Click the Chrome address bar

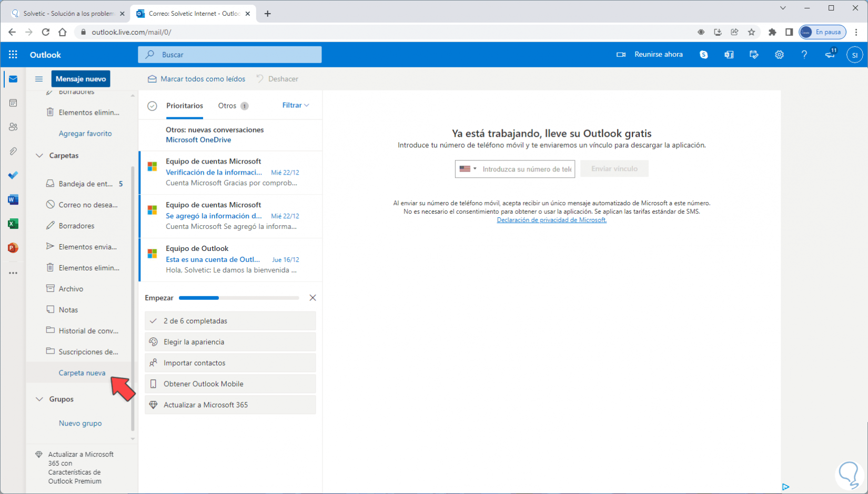click(x=389, y=32)
